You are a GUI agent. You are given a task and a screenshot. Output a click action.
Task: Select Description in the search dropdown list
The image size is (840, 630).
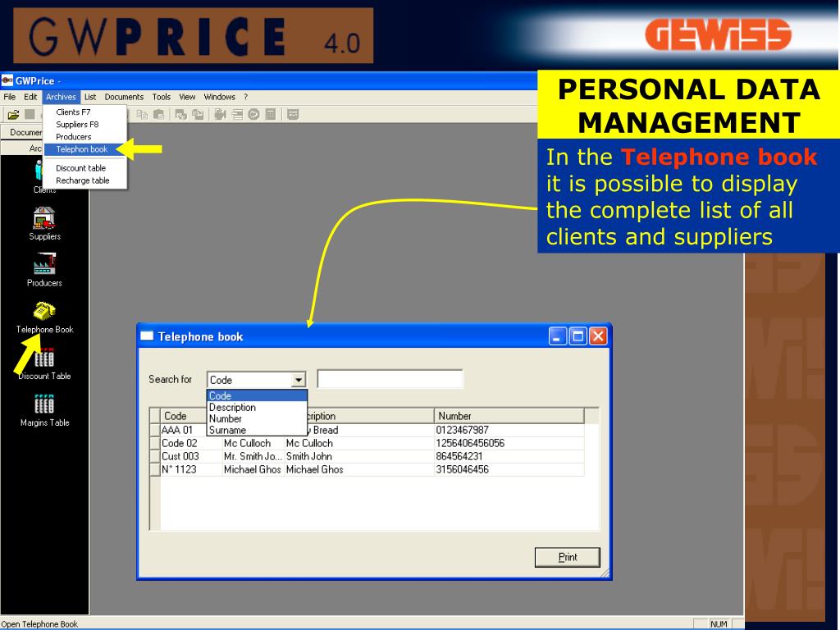pos(257,407)
